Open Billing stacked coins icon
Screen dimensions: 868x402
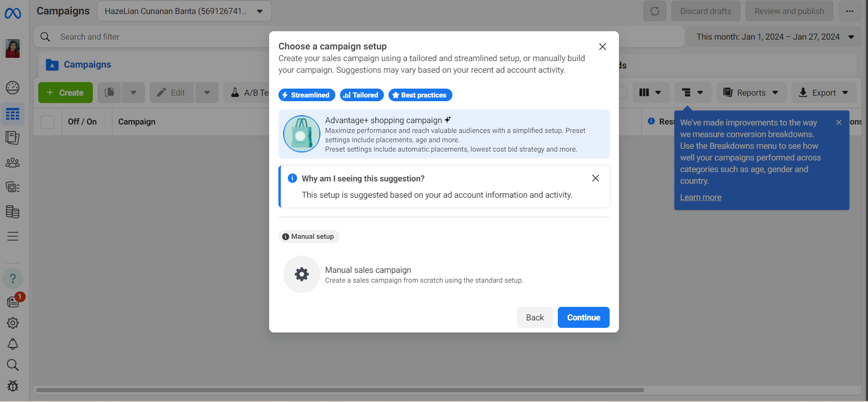[13, 212]
